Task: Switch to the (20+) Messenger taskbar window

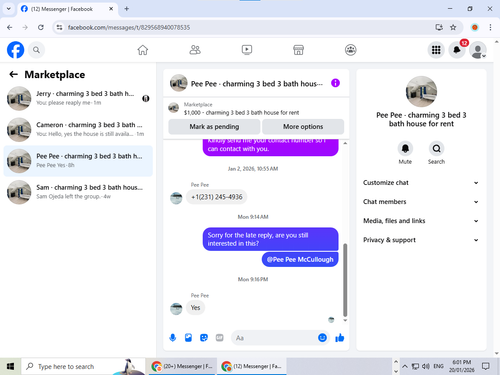Action: [x=183, y=366]
